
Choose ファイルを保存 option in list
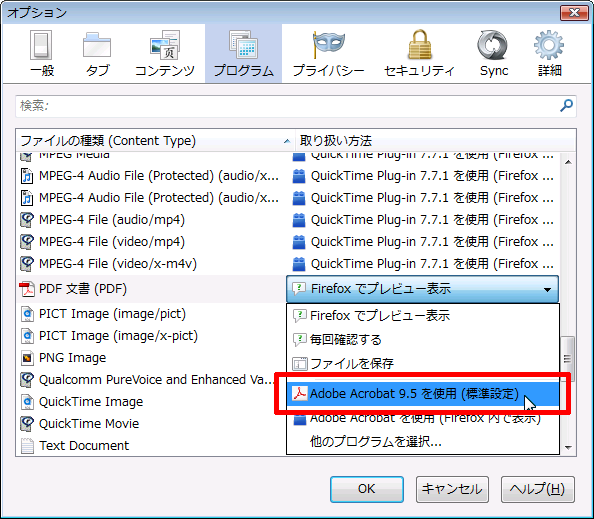coord(423,364)
